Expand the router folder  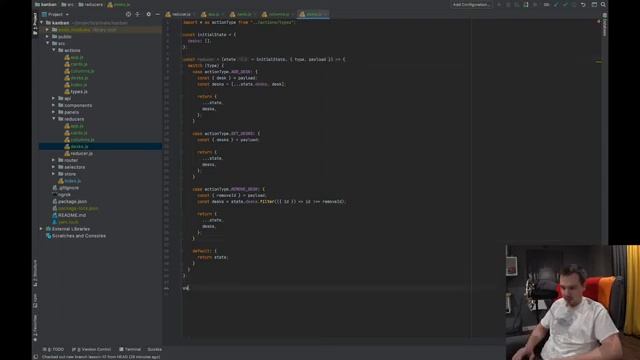click(53, 160)
